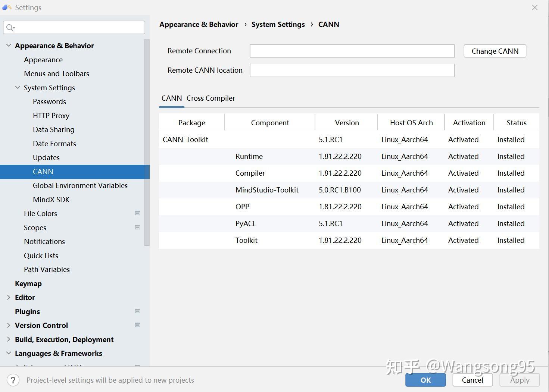Click the Status column header

(517, 123)
